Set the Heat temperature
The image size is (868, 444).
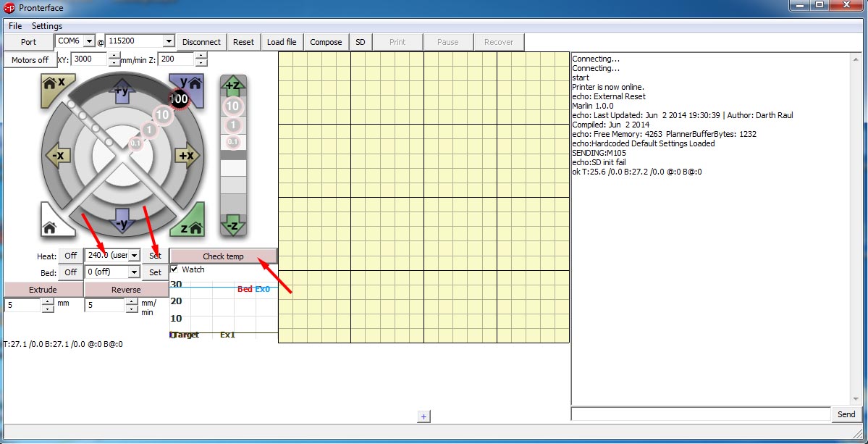point(155,255)
